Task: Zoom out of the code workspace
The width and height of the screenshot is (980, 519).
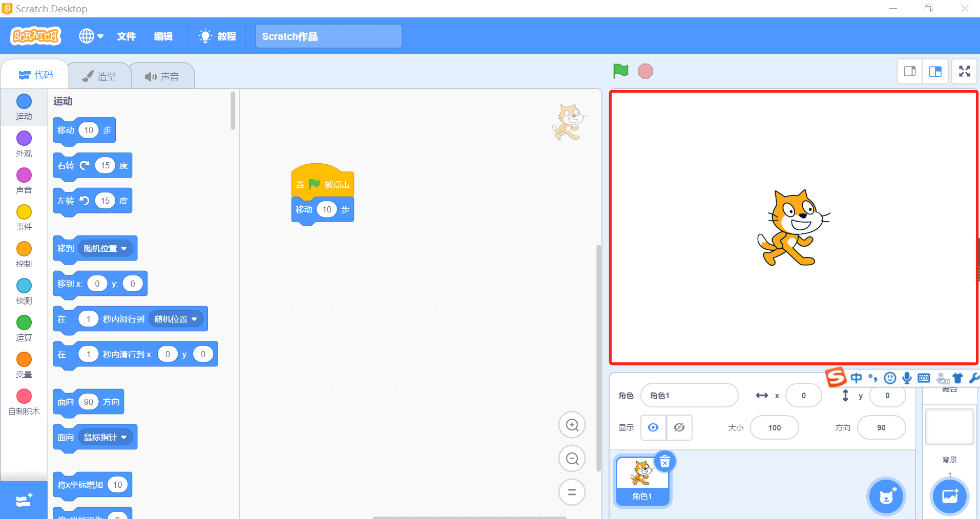Action: 572,459
